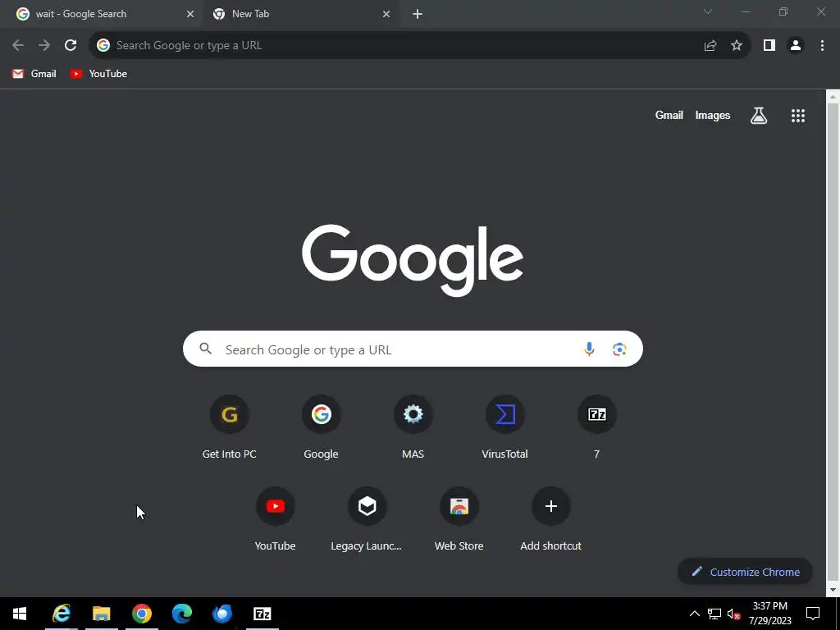Click the taskbar clock showing 3:37 PM
This screenshot has width=840, height=630.
tap(770, 614)
